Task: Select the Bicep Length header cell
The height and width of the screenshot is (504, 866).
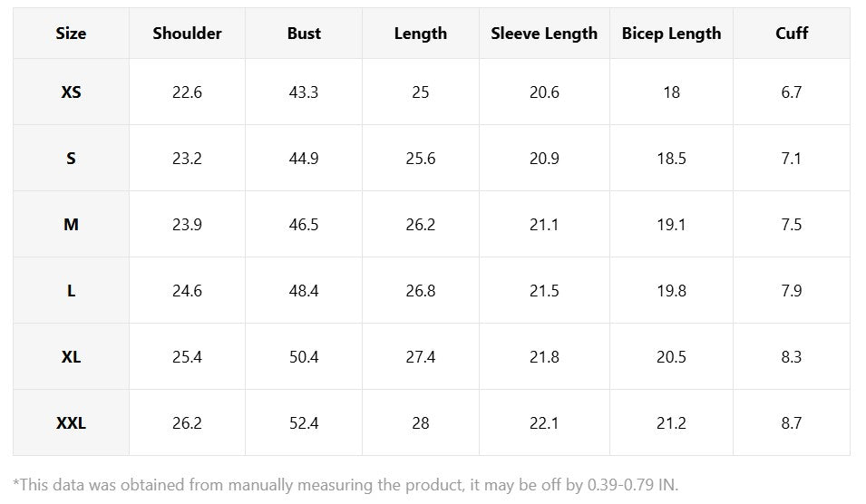Action: point(671,34)
